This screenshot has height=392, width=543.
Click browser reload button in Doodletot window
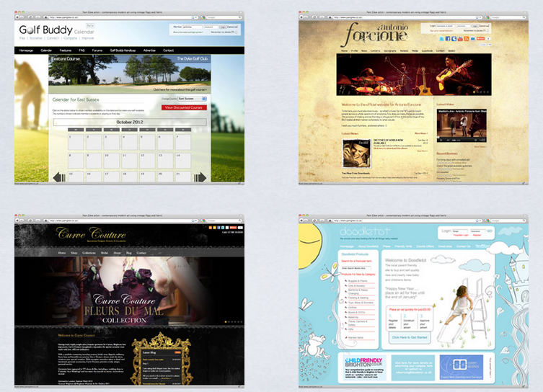tap(314, 220)
